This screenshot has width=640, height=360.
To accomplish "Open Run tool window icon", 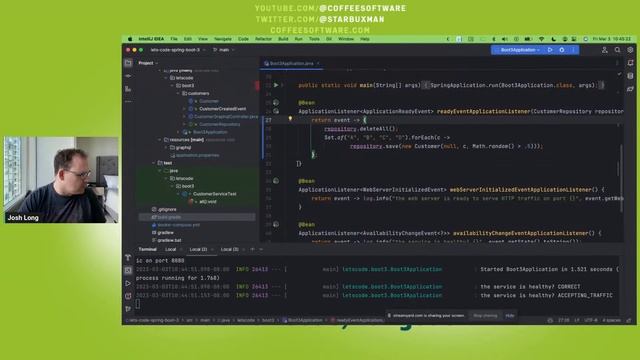I will coord(128,283).
